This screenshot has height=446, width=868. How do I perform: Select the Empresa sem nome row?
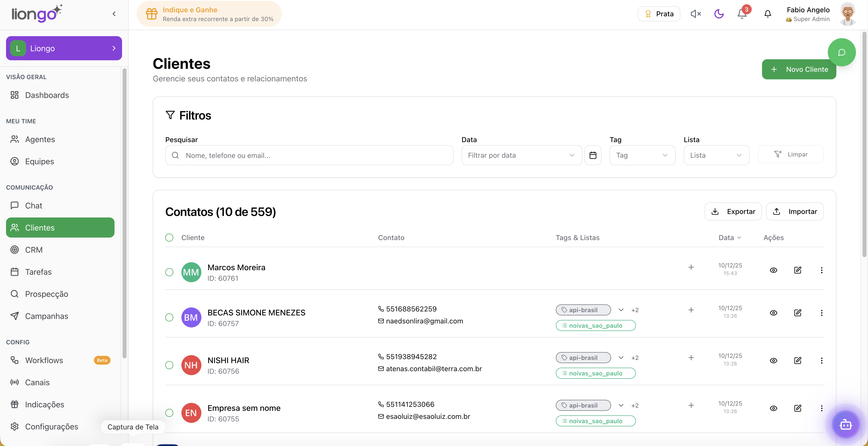(169, 413)
